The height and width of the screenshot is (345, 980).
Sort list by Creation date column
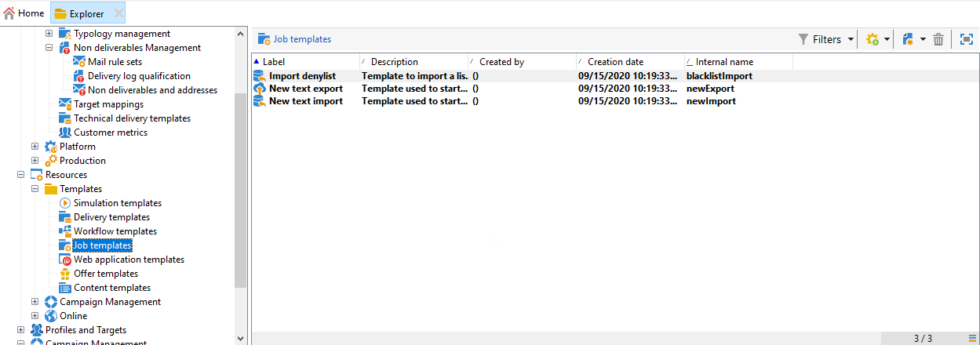[x=616, y=62]
